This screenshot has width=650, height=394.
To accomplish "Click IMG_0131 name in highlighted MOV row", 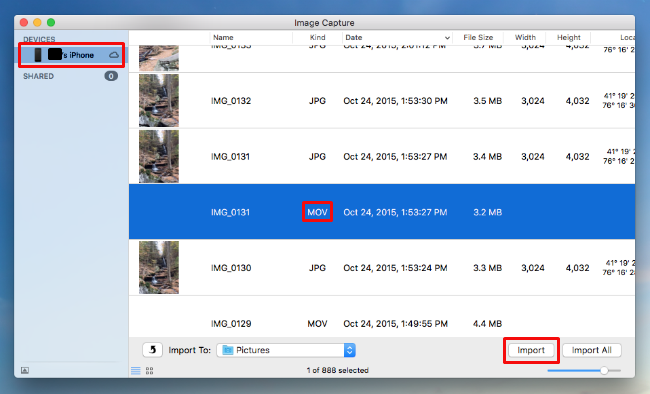I will tap(230, 212).
